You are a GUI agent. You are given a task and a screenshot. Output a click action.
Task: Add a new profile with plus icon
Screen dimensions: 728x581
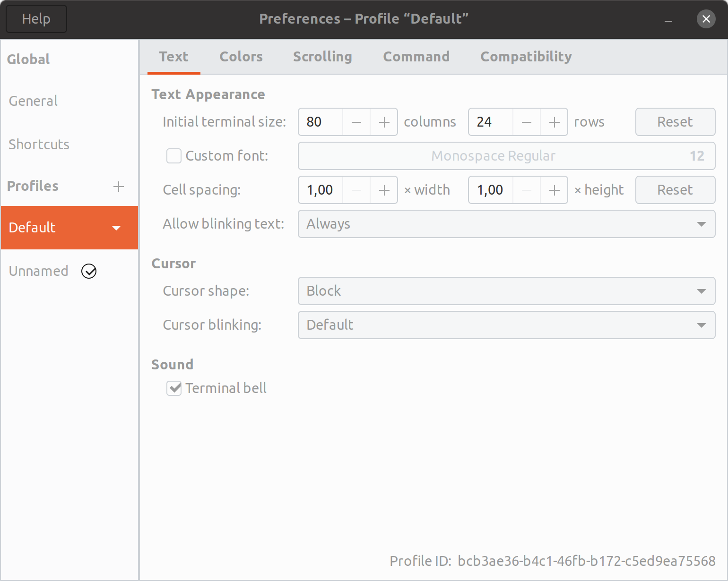pyautogui.click(x=119, y=186)
